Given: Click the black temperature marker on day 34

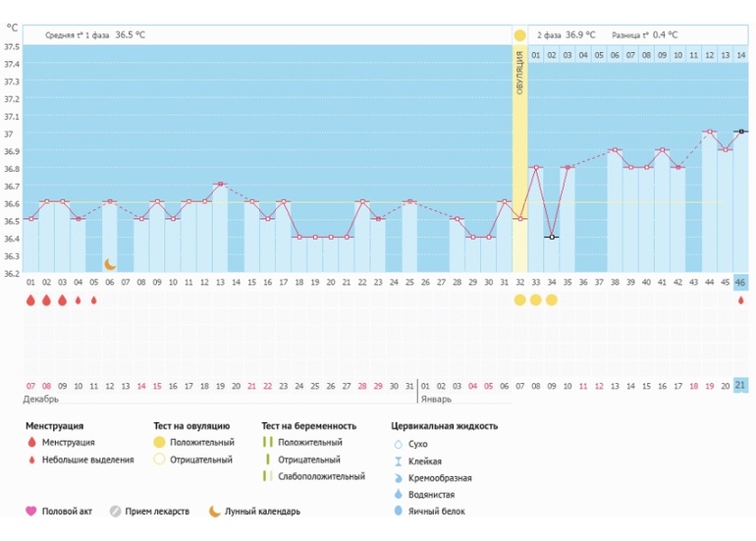Looking at the screenshot, I should (552, 237).
